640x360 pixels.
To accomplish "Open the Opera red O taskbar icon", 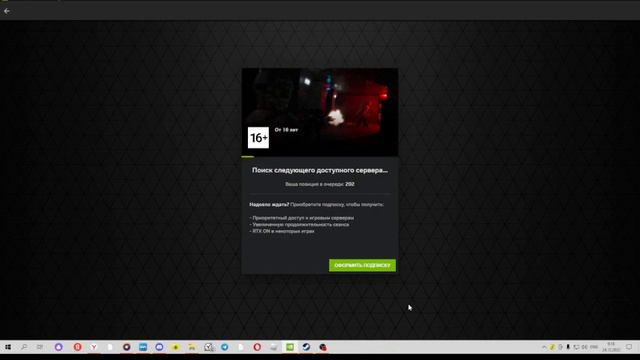I will pos(257,347).
